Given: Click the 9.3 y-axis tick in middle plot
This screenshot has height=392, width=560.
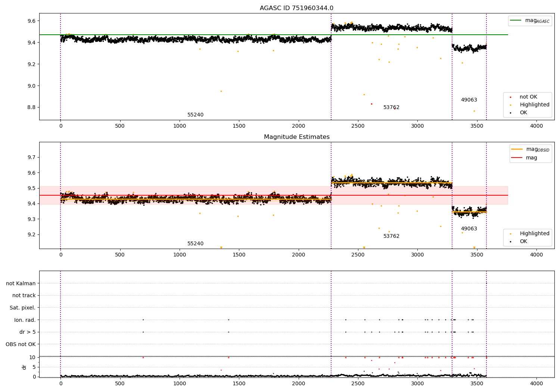Looking at the screenshot, I should 31,219.
